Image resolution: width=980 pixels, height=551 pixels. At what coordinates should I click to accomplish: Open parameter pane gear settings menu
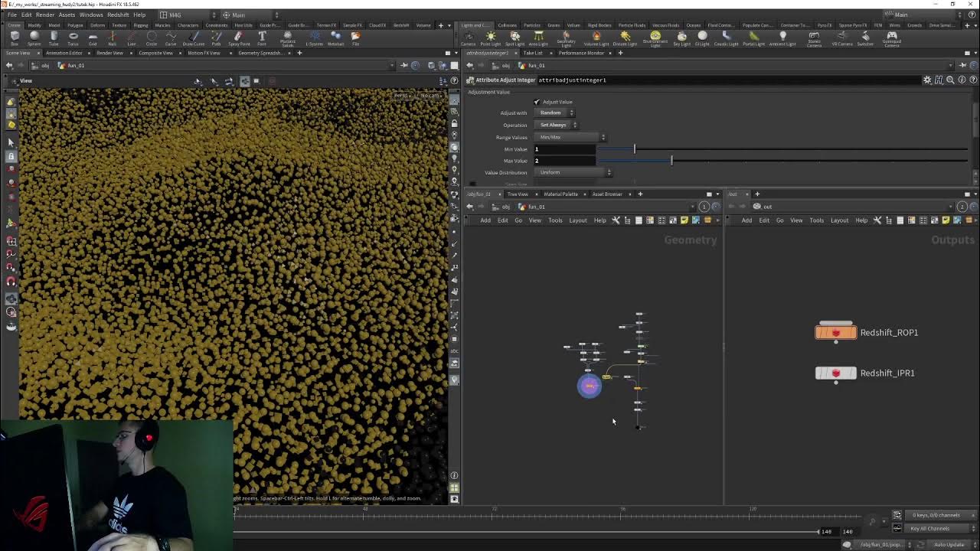click(x=927, y=80)
